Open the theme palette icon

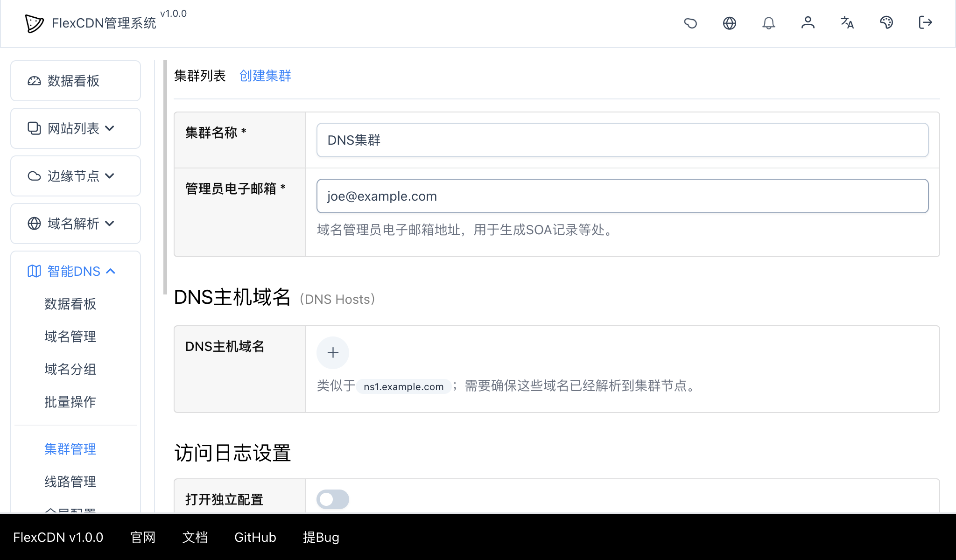click(886, 23)
